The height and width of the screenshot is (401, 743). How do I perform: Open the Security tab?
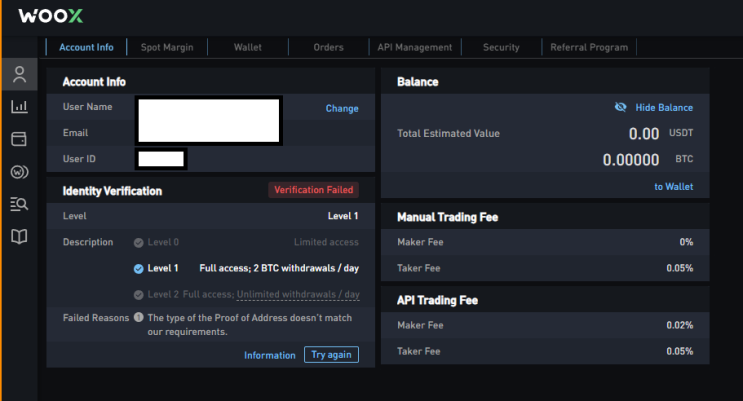[501, 47]
